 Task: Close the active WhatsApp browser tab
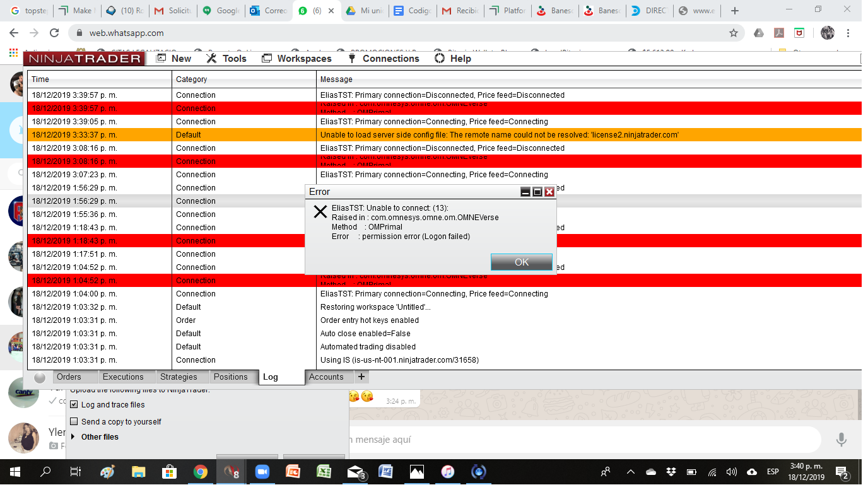pyautogui.click(x=331, y=11)
